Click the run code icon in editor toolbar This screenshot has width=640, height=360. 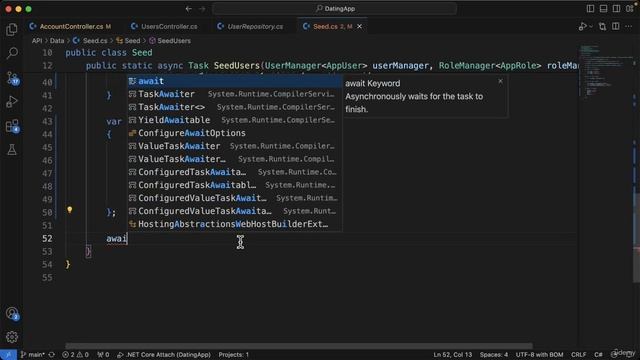tap(582, 27)
